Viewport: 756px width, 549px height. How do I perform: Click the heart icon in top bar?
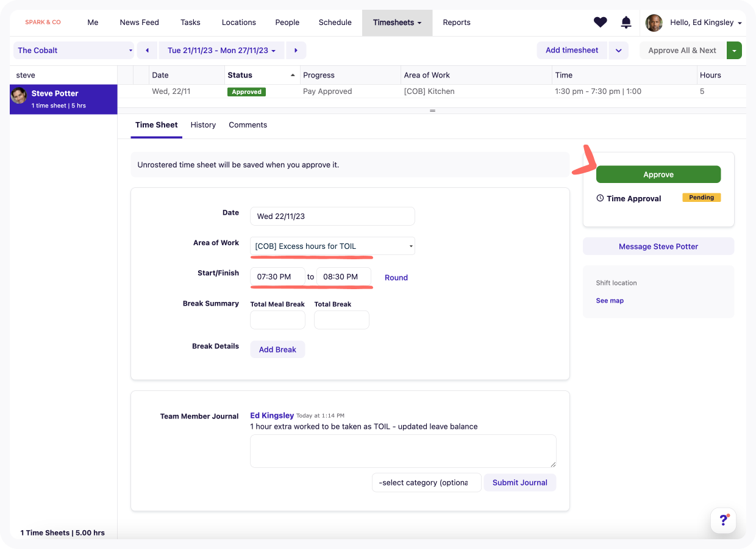601,23
